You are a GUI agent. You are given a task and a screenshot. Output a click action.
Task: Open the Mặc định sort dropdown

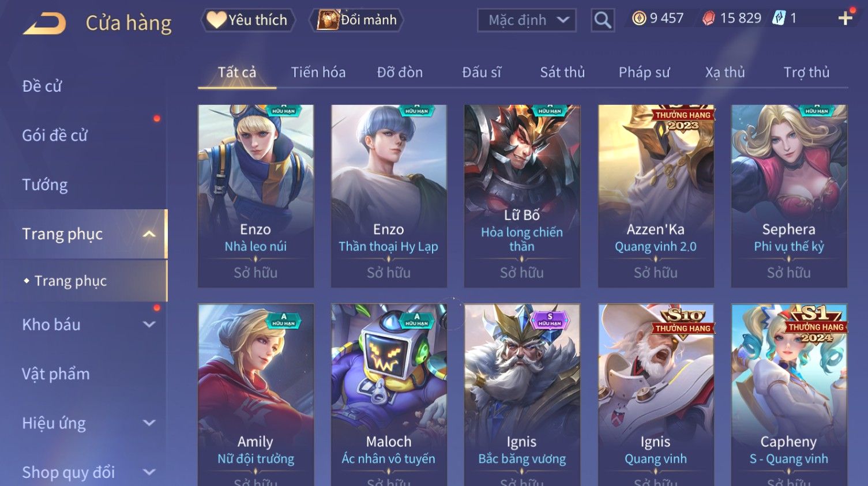(527, 21)
